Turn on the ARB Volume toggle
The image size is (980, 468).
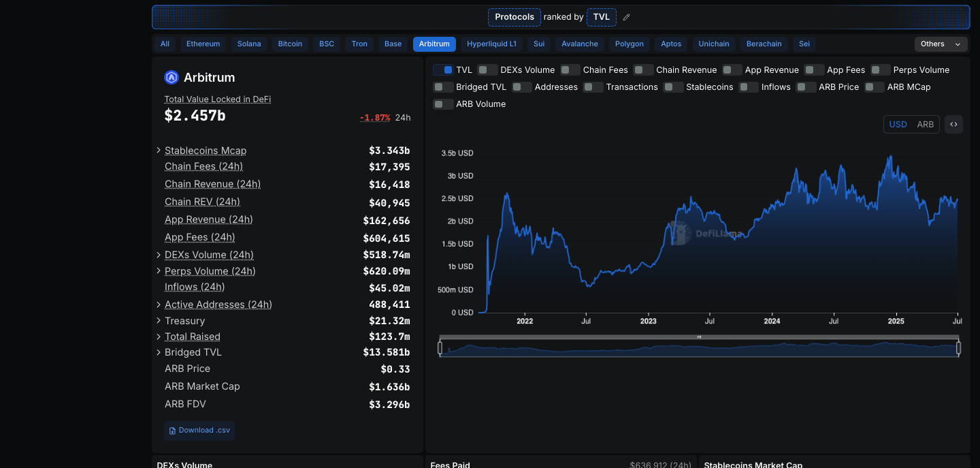(443, 104)
